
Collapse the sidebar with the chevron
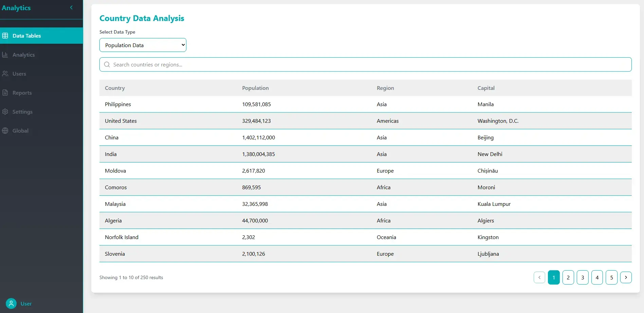coord(71,7)
